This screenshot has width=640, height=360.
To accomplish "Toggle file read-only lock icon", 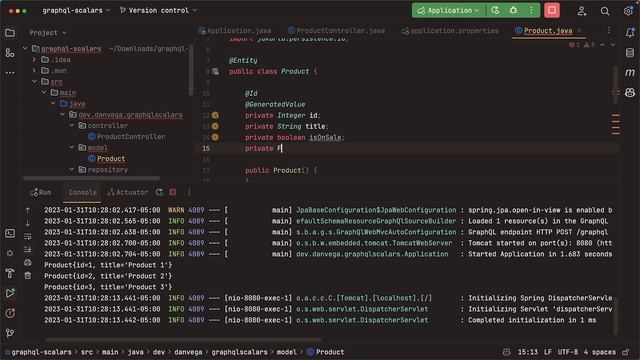I will pos(626,352).
